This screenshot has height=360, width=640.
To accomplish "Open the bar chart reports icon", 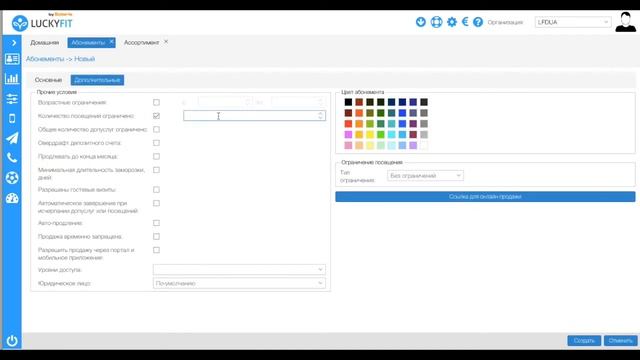I will (12, 79).
